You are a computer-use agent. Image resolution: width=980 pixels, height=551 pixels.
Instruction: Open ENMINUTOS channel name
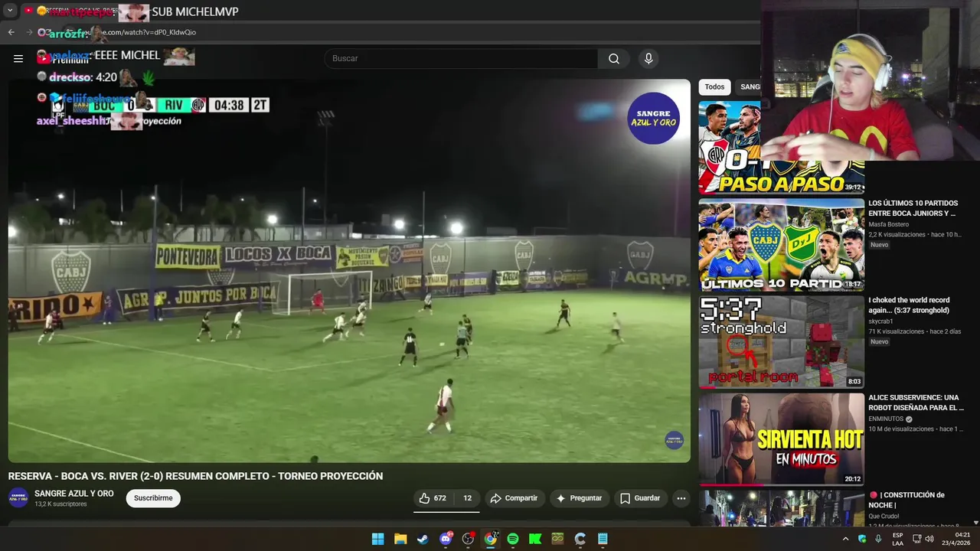886,419
